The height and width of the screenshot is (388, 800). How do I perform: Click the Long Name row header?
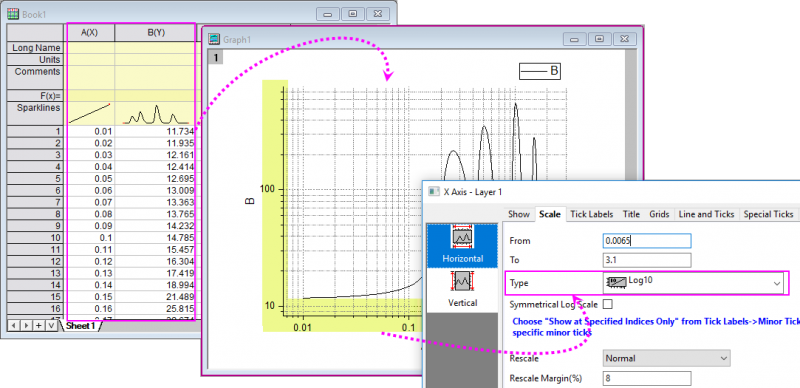35,47
